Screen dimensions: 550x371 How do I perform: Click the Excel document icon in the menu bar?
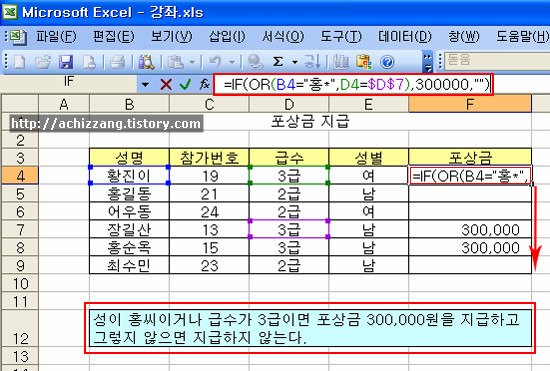coord(17,37)
